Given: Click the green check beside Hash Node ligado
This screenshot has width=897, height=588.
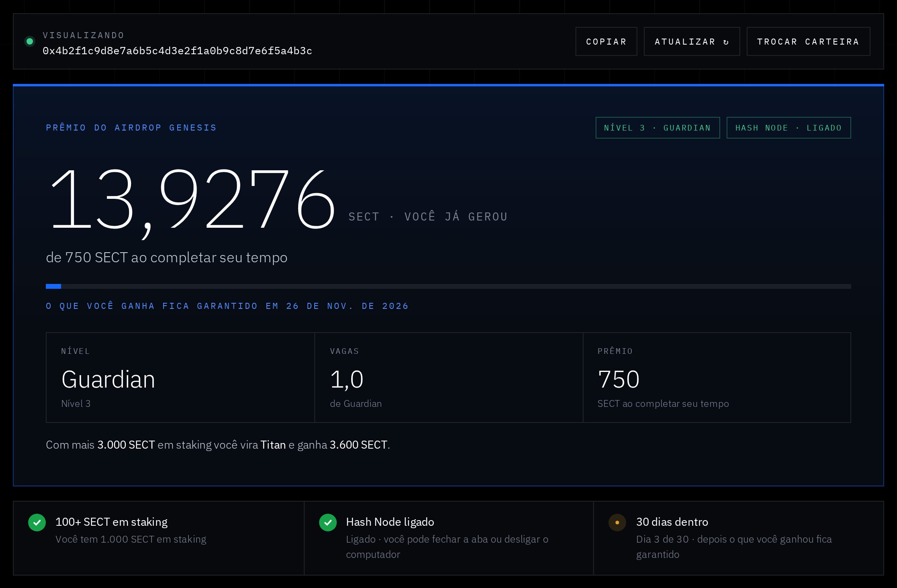Looking at the screenshot, I should pyautogui.click(x=328, y=523).
